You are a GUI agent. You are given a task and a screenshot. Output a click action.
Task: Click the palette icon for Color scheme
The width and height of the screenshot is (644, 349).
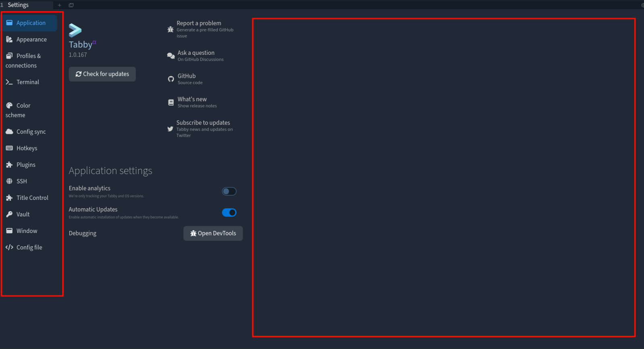tap(9, 106)
